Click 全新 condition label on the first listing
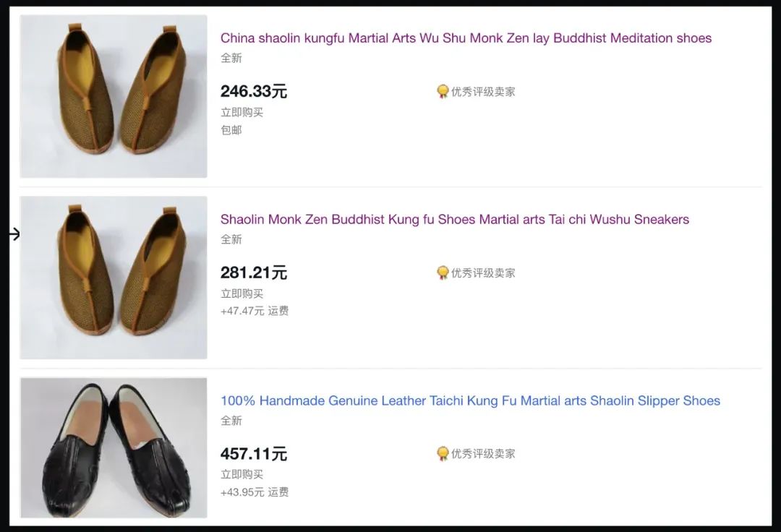The image size is (781, 532). (231, 58)
